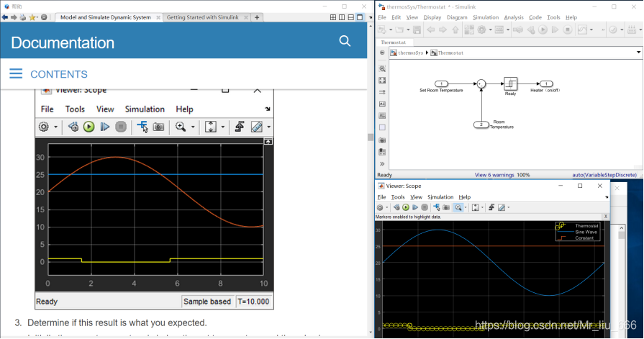The height and width of the screenshot is (339, 644).
Task: Expand Simulink palette double-chevron
Action: [382, 163]
